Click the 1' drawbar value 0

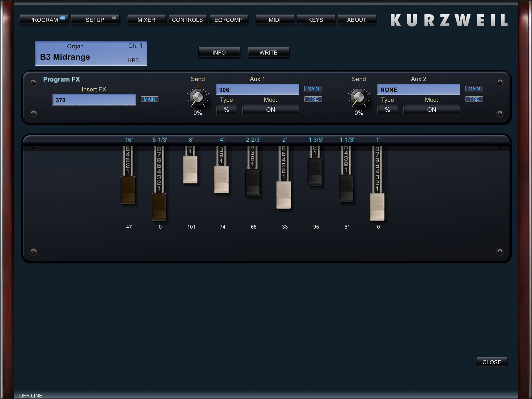[378, 227]
